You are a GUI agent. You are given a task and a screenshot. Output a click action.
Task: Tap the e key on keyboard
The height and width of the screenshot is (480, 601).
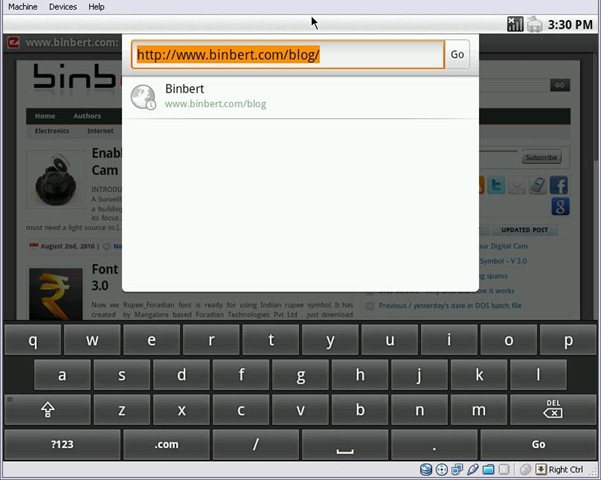pyautogui.click(x=151, y=340)
